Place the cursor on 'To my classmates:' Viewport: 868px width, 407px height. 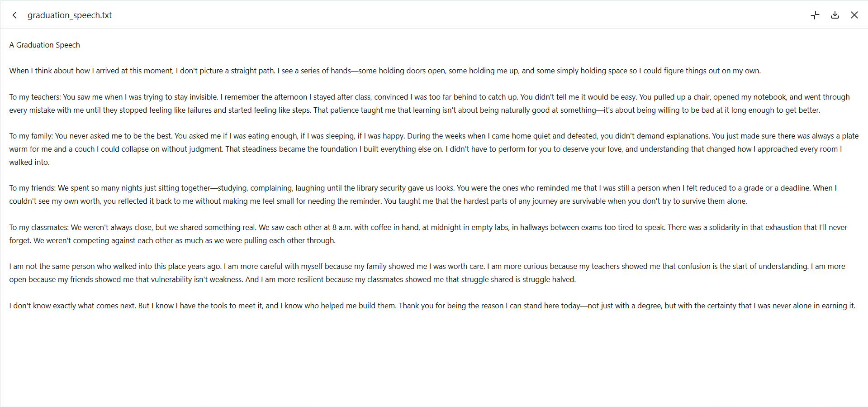(39, 227)
